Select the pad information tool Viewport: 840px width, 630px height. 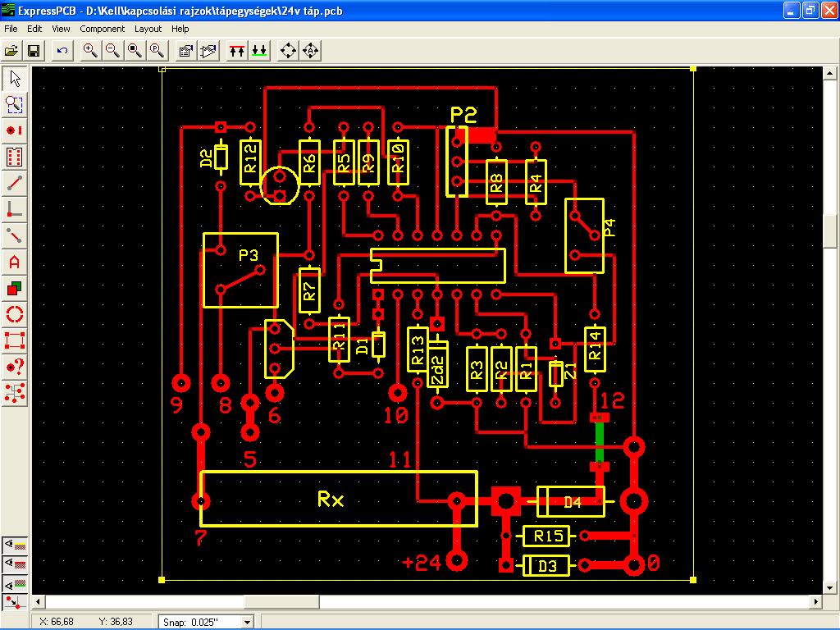coord(15,367)
